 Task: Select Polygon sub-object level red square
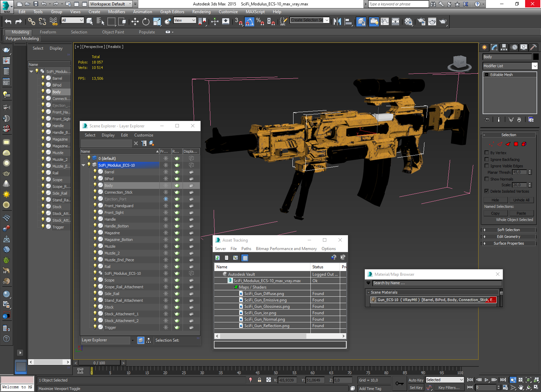(x=516, y=144)
